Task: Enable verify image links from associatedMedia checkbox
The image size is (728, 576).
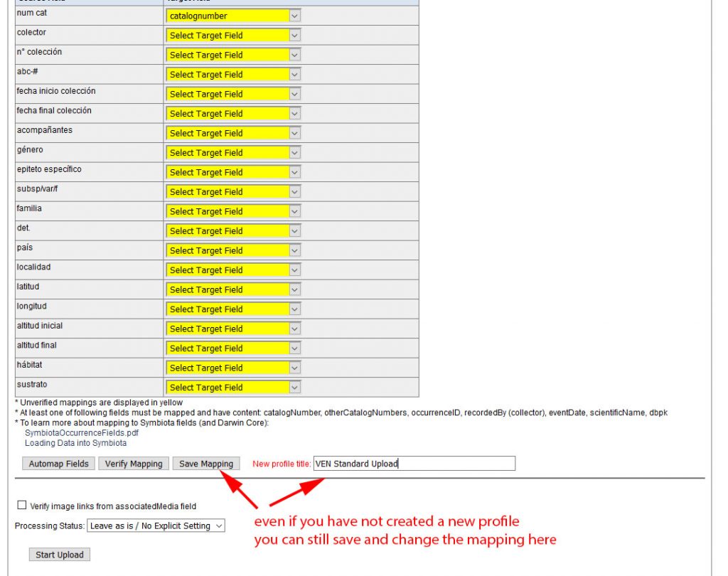Action: (22, 505)
